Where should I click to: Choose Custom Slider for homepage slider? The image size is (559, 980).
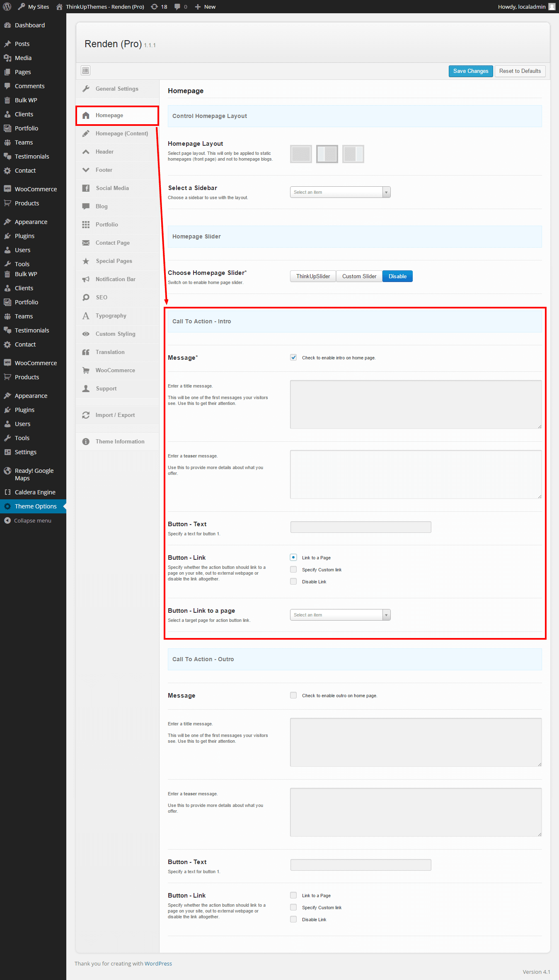(x=359, y=276)
